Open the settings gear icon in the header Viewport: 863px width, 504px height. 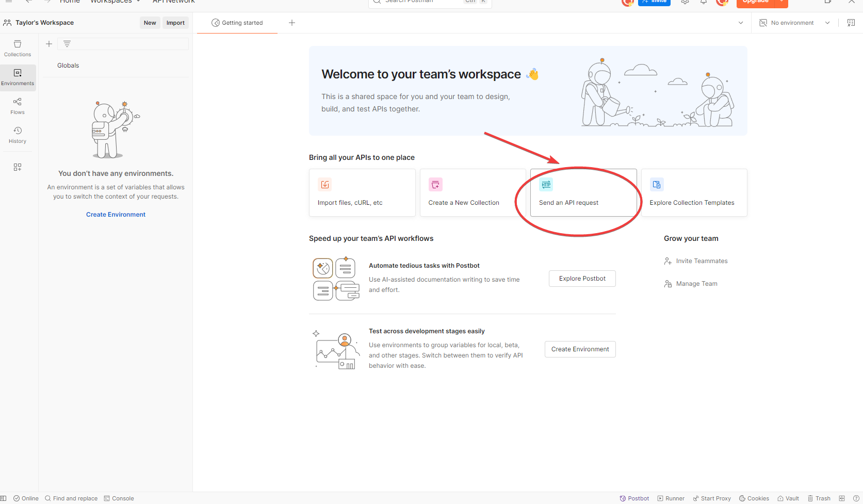[x=685, y=2]
